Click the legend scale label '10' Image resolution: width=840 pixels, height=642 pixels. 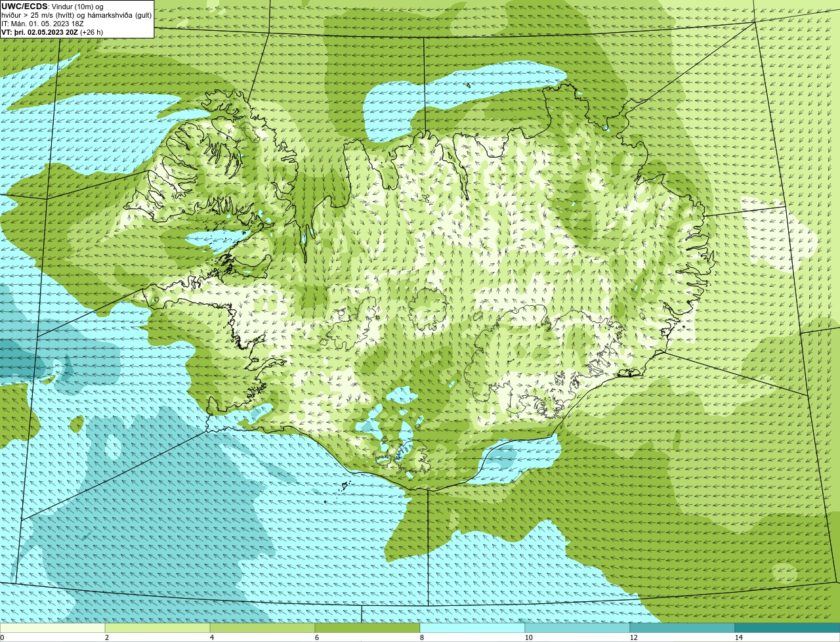[528, 637]
